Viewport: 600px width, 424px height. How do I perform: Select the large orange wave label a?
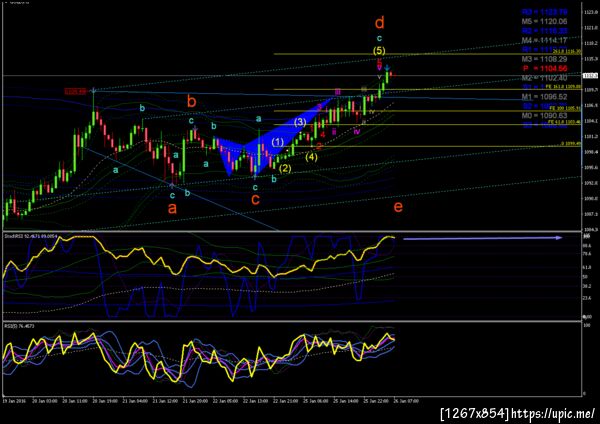(173, 209)
